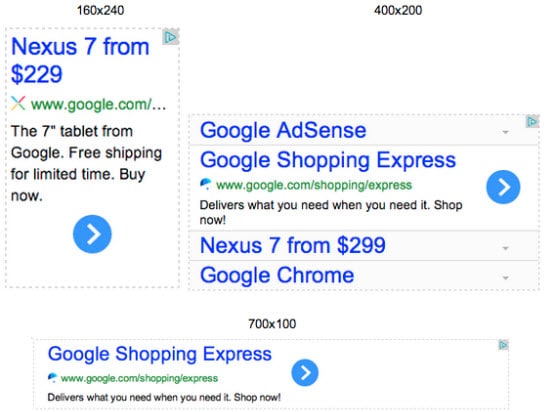The image size is (550, 412).
Task: Click AdChoices icon on the 700x100 ad
Action: 503,345
